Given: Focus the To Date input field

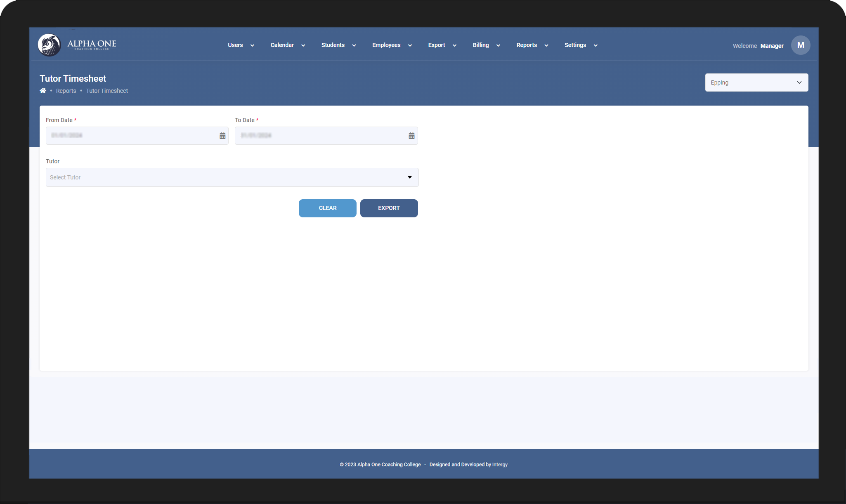Looking at the screenshot, I should (326, 136).
